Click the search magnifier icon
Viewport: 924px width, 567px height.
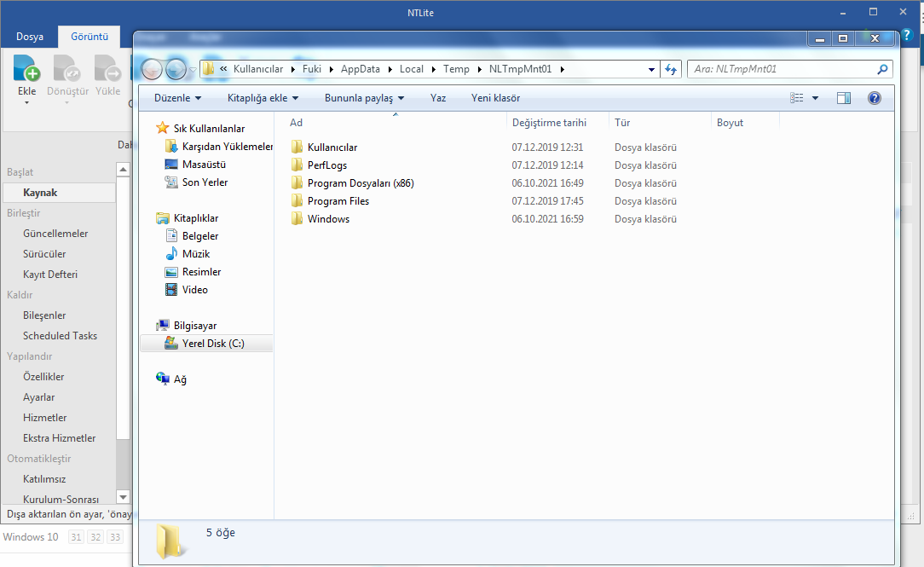[882, 69]
